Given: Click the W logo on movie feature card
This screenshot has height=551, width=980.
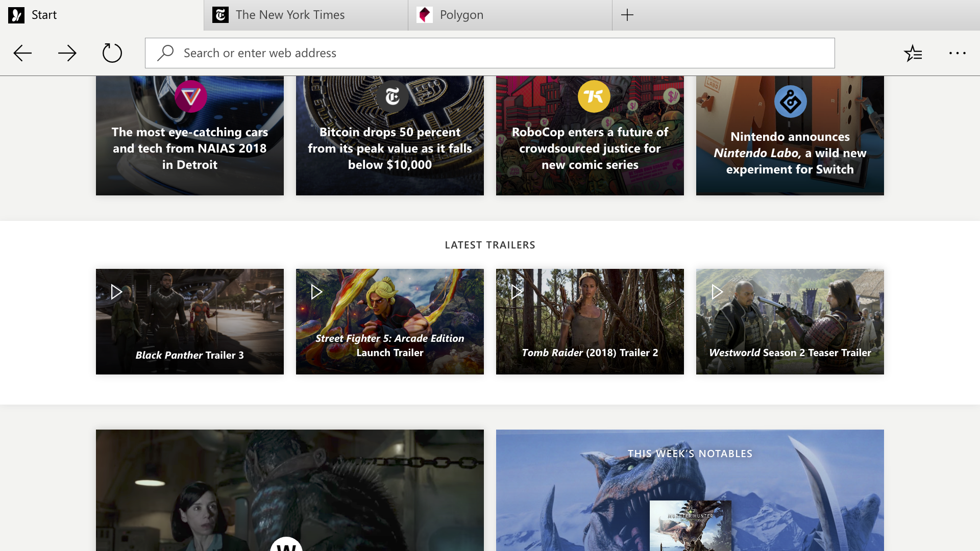Looking at the screenshot, I should point(286,544).
